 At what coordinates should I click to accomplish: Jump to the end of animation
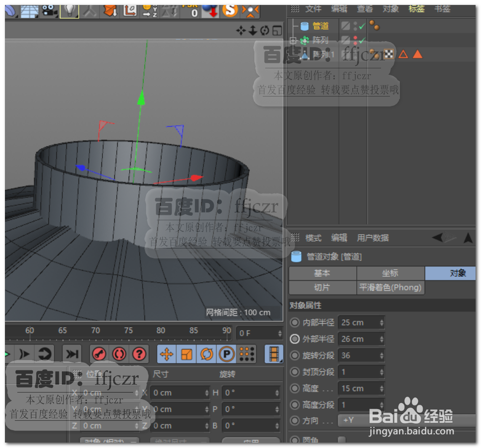[x=72, y=354]
